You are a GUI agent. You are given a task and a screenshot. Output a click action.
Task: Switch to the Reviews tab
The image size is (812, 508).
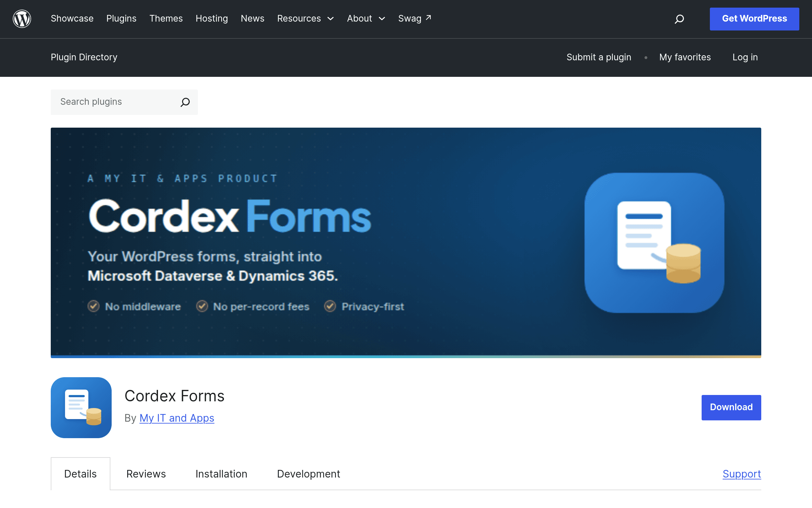146,474
